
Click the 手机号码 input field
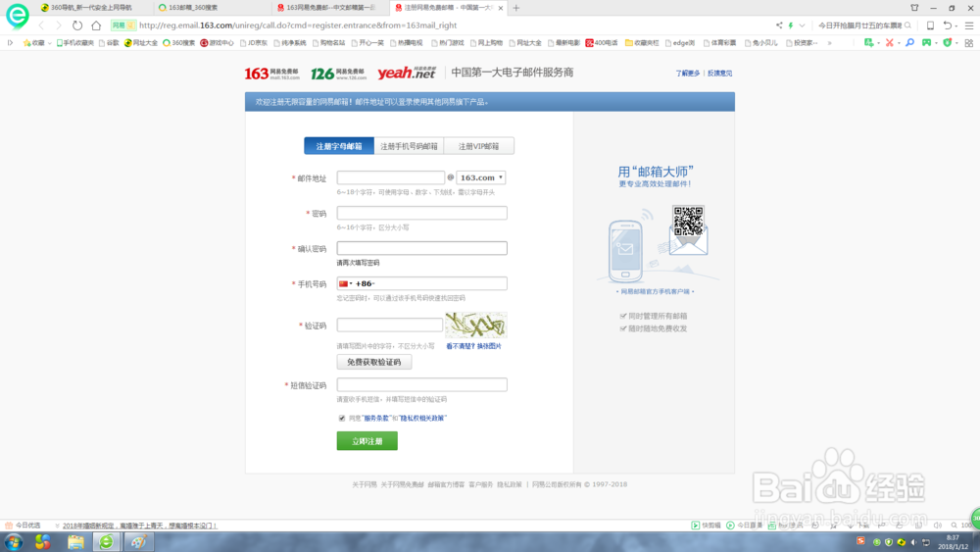[421, 283]
